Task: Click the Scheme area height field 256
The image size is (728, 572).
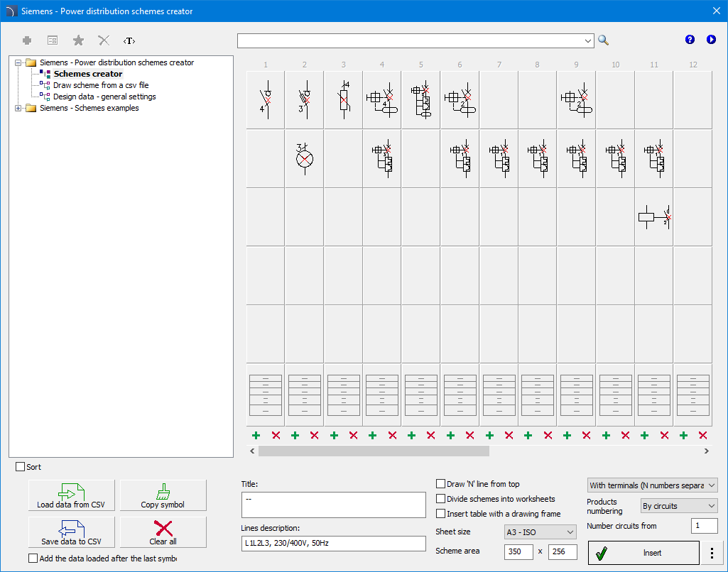Action: [563, 551]
